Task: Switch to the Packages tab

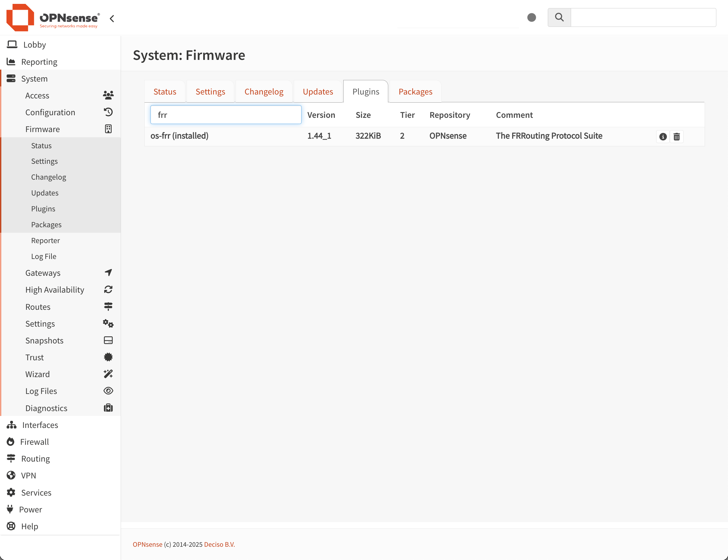Action: pos(415,92)
